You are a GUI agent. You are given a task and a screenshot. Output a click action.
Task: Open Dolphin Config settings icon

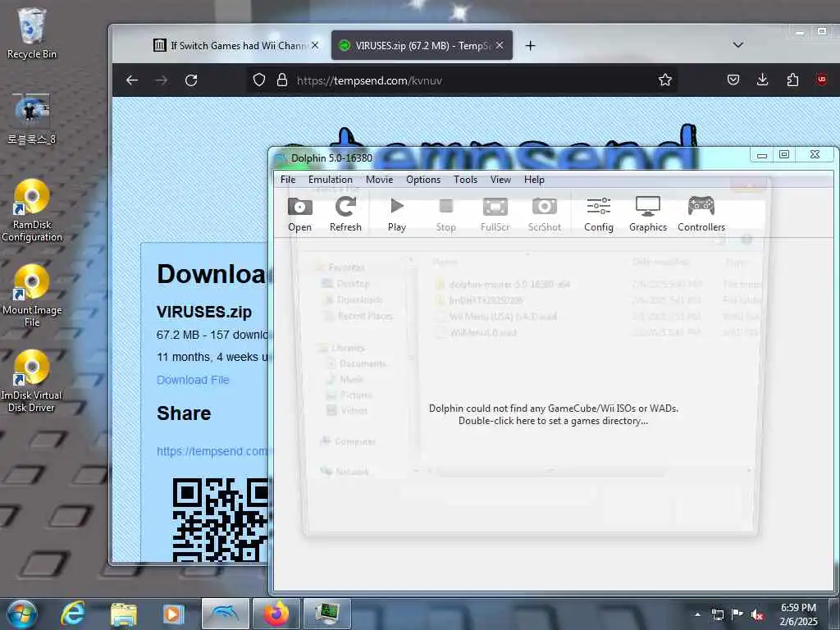coord(598,214)
